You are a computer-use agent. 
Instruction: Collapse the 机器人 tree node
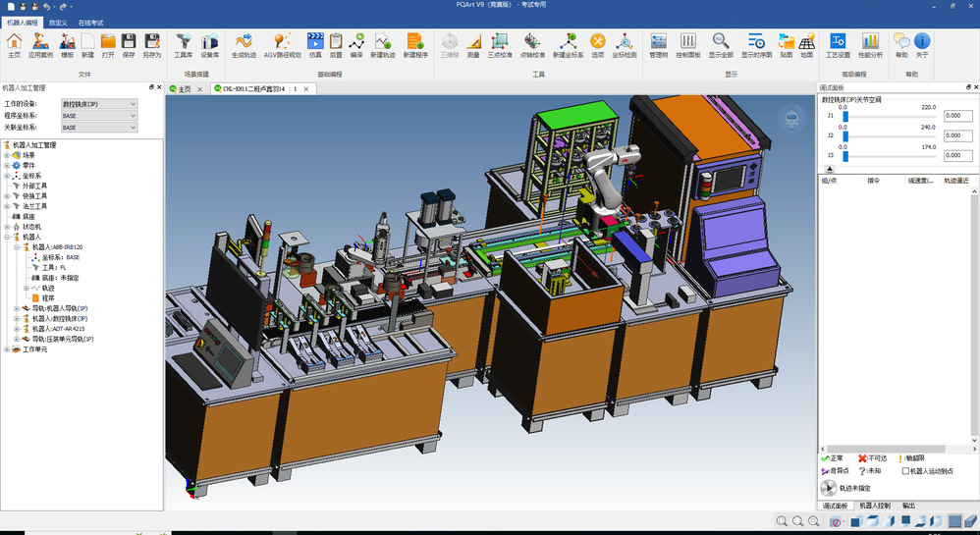(7, 237)
